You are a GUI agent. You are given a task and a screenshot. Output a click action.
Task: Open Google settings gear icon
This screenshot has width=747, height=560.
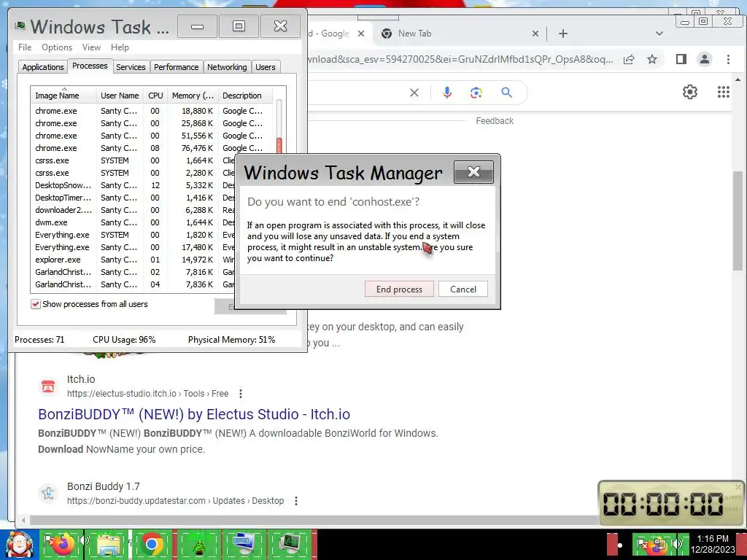point(690,92)
